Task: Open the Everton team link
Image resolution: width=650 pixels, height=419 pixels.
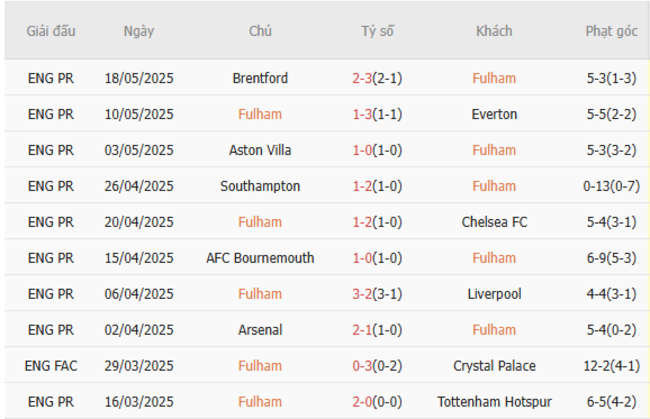Action: click(x=494, y=114)
